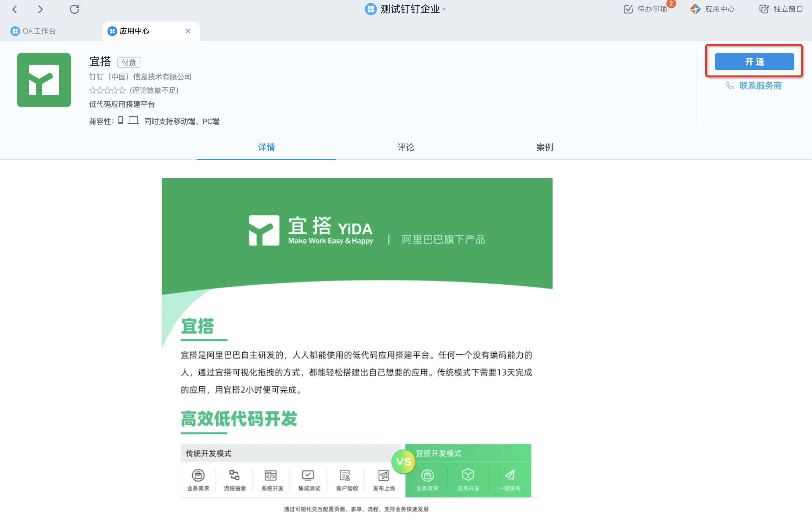Click the phone icon beside 联系服务商
The height and width of the screenshot is (532, 812).
pyautogui.click(x=730, y=86)
